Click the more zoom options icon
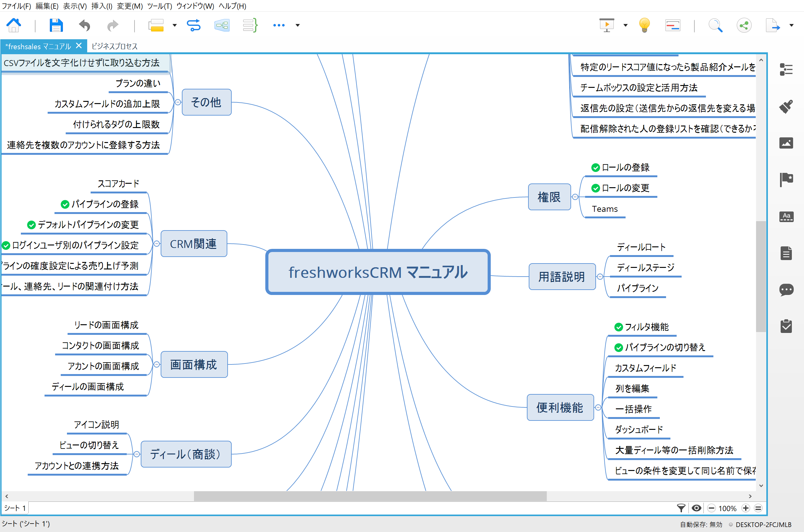This screenshot has width=804, height=532. (758, 508)
